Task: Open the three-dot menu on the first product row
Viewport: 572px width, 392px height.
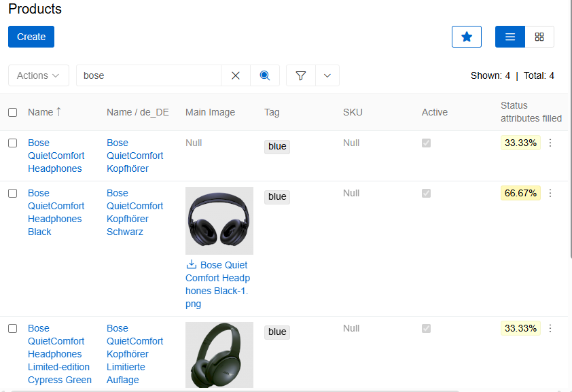Action: point(550,143)
